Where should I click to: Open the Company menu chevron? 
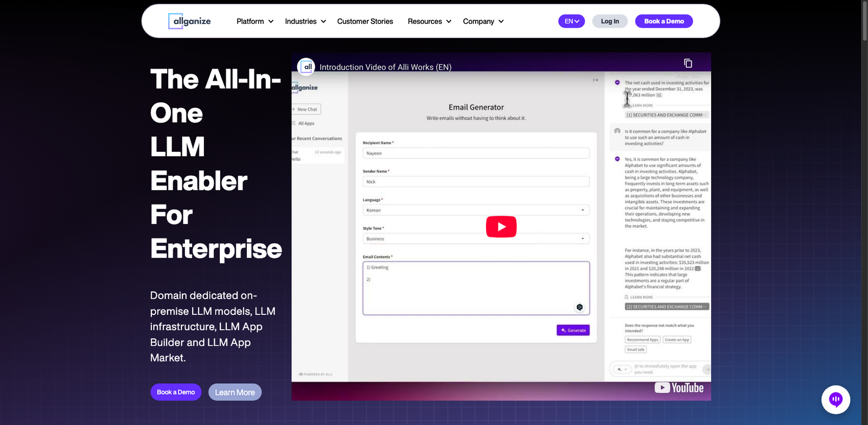tap(501, 21)
